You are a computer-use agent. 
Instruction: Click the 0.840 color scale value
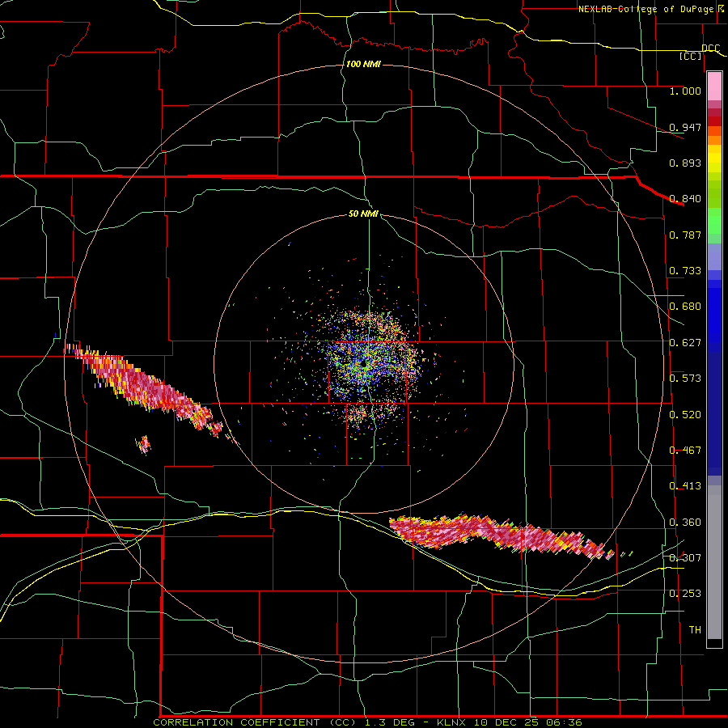point(685,198)
